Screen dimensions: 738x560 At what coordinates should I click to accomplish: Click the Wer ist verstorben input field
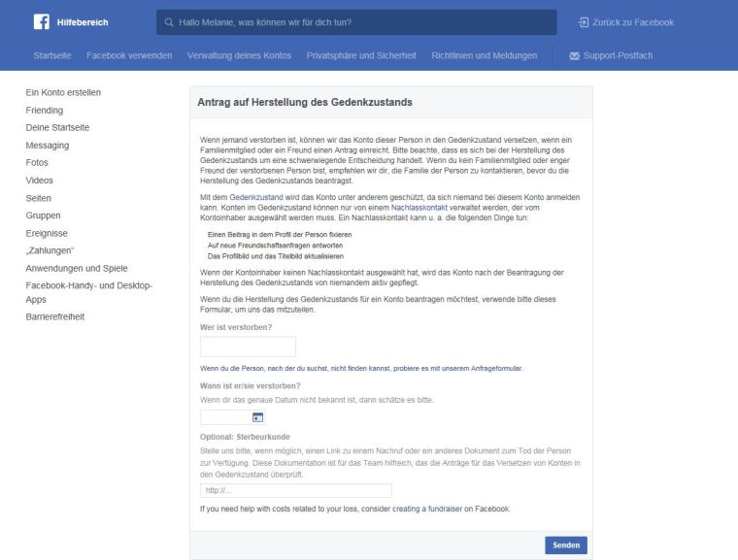248,346
